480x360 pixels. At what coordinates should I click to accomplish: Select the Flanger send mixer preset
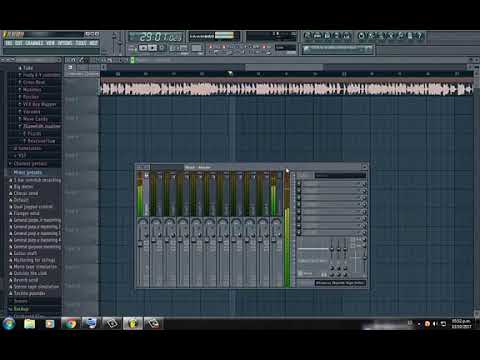26,213
